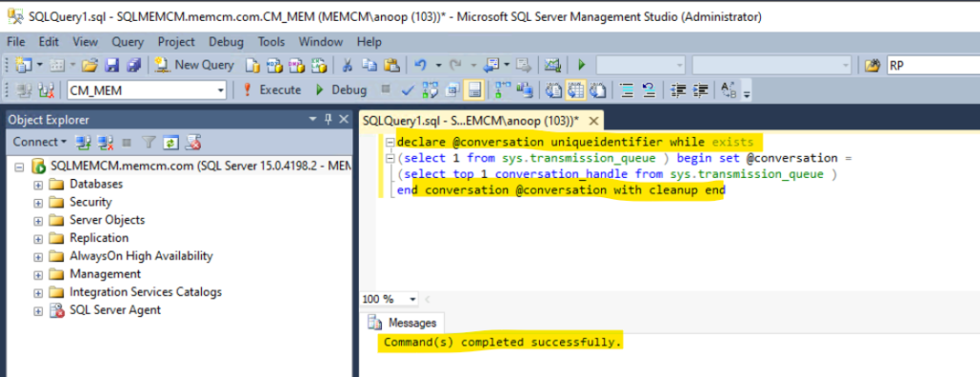This screenshot has width=980, height=377.
Task: Toggle Include Actual Execution Plan icon
Action: point(503,90)
